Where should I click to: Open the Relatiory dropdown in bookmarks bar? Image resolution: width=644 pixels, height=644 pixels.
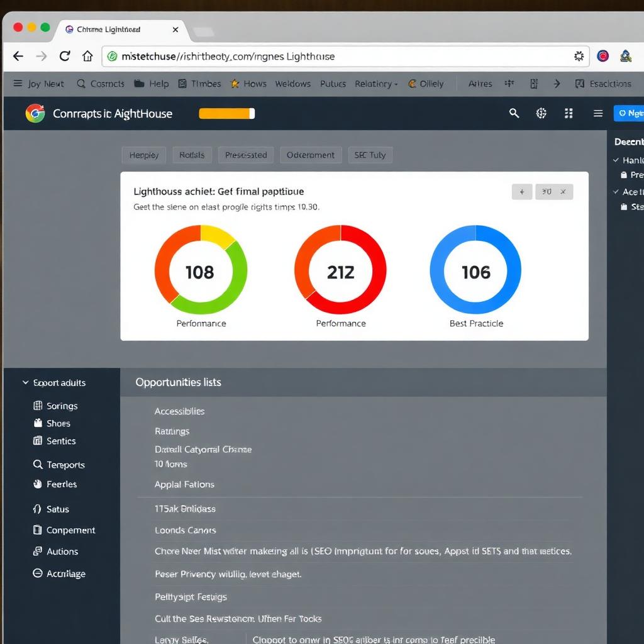[376, 84]
